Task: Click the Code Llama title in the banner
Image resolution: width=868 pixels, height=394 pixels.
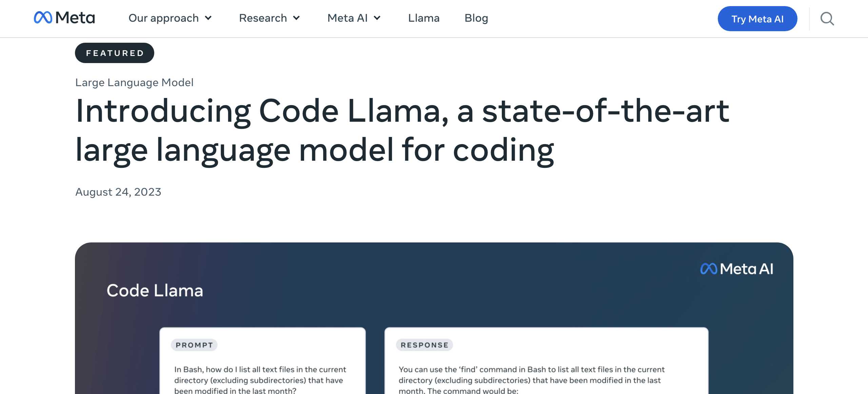Action: [155, 291]
